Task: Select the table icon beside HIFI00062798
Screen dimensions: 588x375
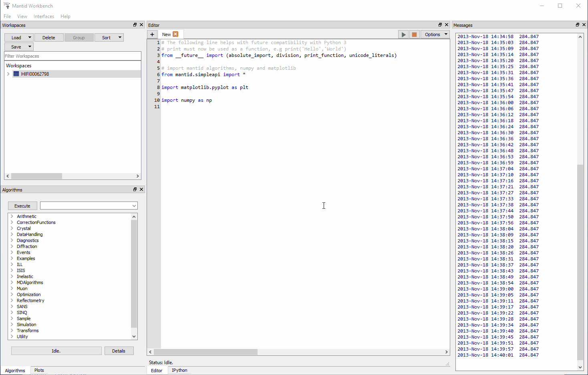Action: click(15, 74)
